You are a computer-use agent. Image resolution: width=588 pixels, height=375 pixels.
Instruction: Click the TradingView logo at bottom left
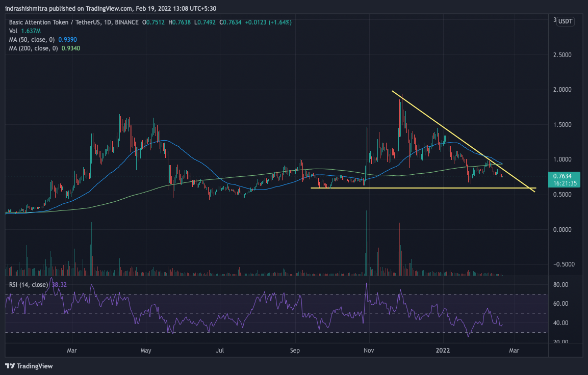pos(29,366)
